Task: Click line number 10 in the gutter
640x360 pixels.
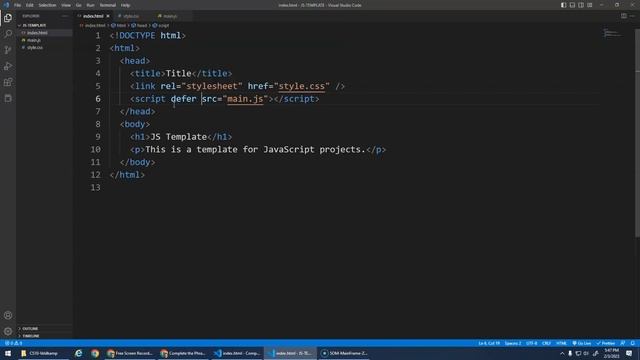Action: tap(96, 149)
